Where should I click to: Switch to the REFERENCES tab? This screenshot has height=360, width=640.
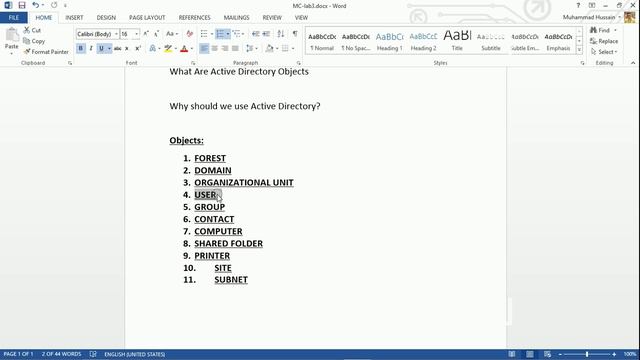[x=194, y=18]
